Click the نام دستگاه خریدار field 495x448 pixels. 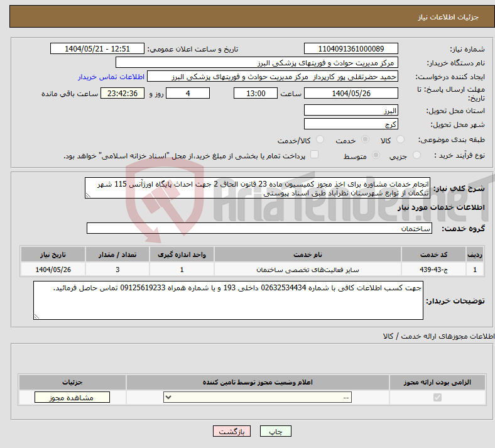pos(257,62)
